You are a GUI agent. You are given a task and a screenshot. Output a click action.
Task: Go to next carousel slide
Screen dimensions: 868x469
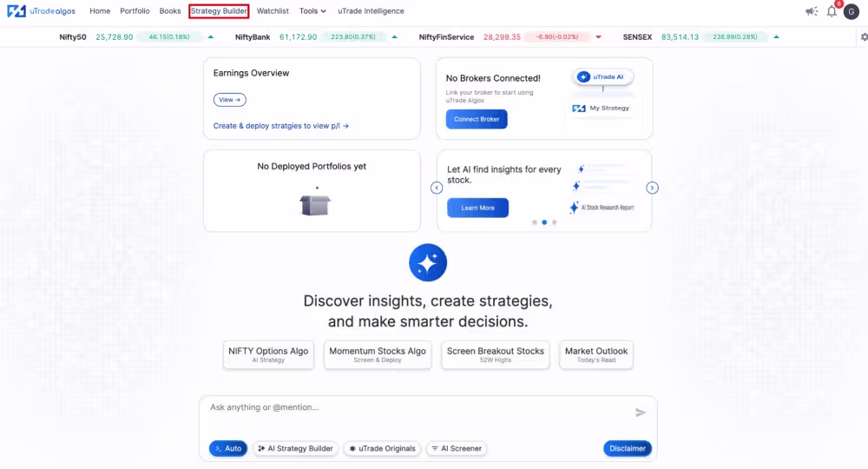pyautogui.click(x=652, y=188)
